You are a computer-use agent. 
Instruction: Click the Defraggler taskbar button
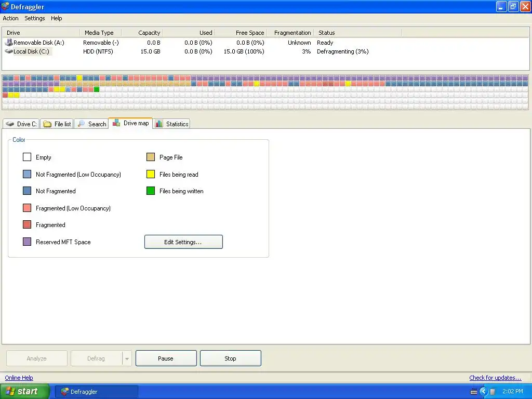tap(96, 391)
